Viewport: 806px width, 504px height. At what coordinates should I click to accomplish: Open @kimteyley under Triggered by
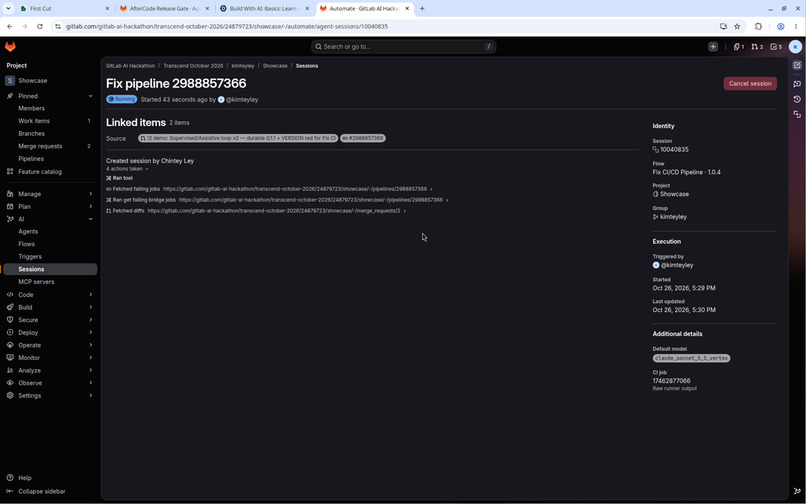[x=677, y=265]
